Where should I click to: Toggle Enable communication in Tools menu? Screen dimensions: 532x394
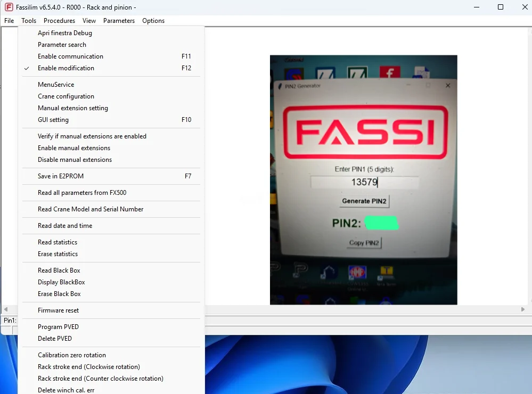point(70,56)
